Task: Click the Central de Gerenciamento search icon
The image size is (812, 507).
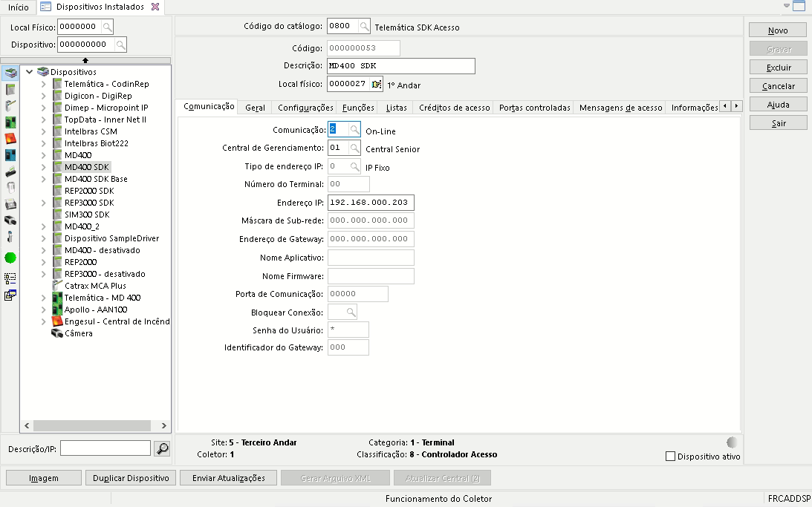Action: pyautogui.click(x=354, y=148)
